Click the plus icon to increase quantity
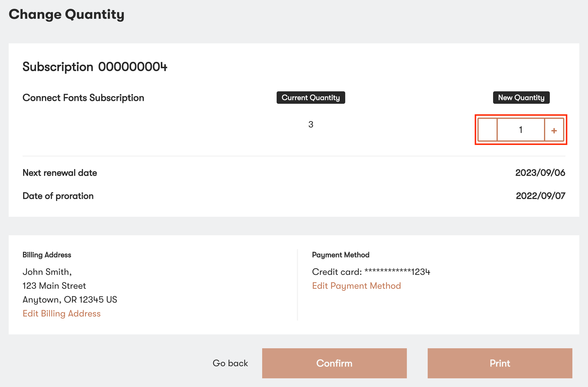Viewport: 588px width, 387px height. (554, 130)
